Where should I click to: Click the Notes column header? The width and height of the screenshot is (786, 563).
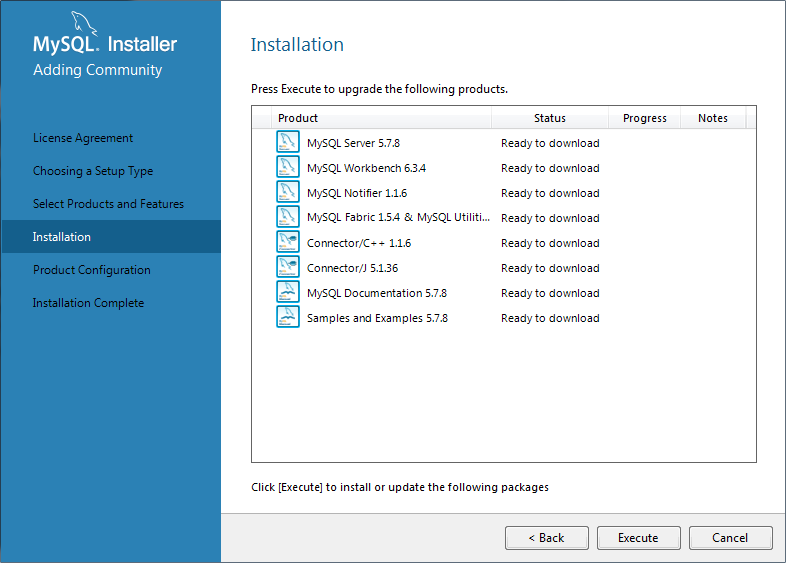pos(713,118)
